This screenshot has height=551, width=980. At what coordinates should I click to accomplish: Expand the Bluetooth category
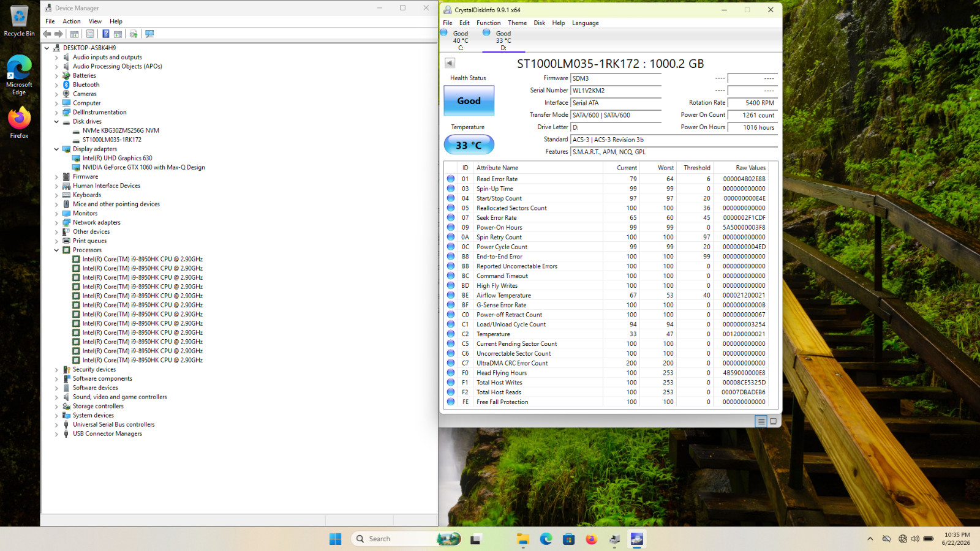pos(56,84)
